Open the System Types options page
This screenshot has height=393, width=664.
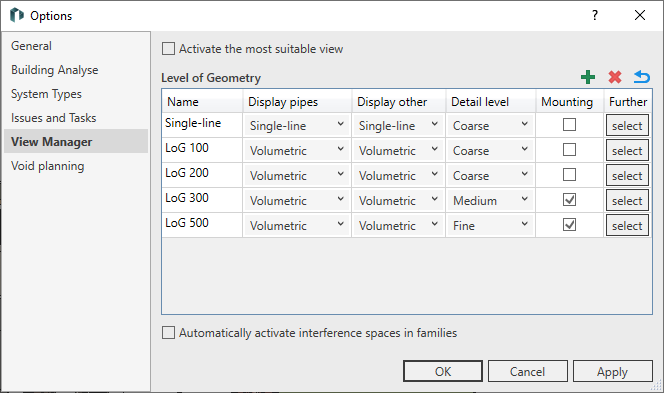pos(76,94)
